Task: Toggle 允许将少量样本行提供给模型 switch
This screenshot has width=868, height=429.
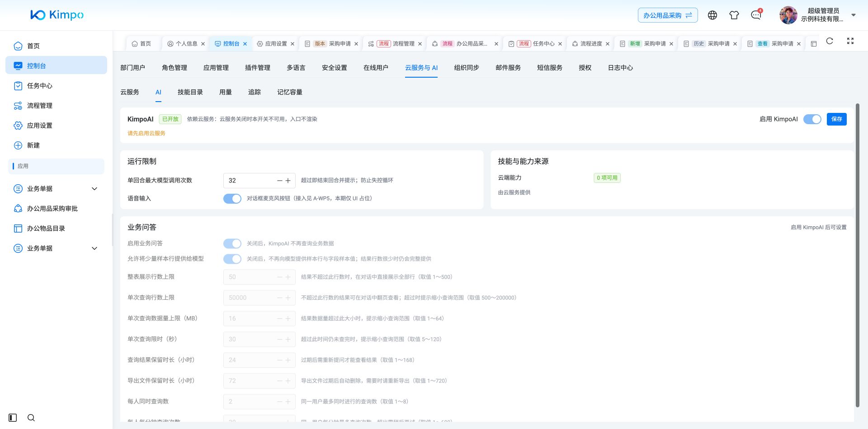Action: tap(232, 259)
